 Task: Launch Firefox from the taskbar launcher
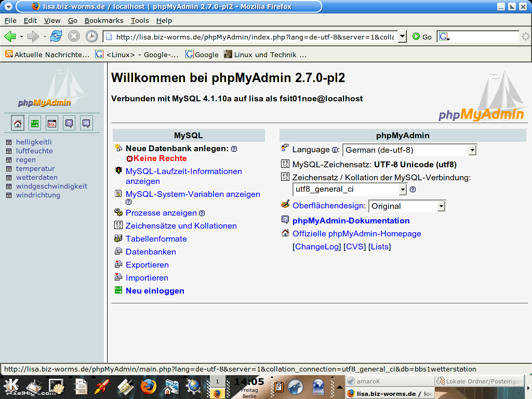(148, 387)
